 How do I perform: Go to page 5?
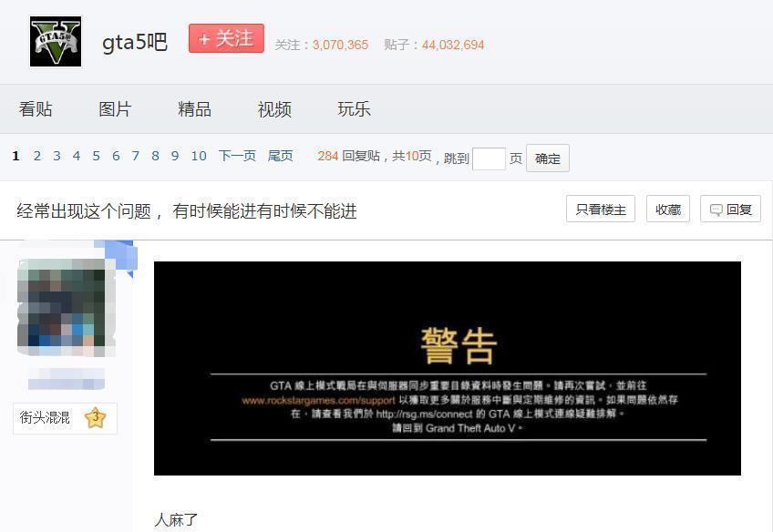[x=96, y=156]
